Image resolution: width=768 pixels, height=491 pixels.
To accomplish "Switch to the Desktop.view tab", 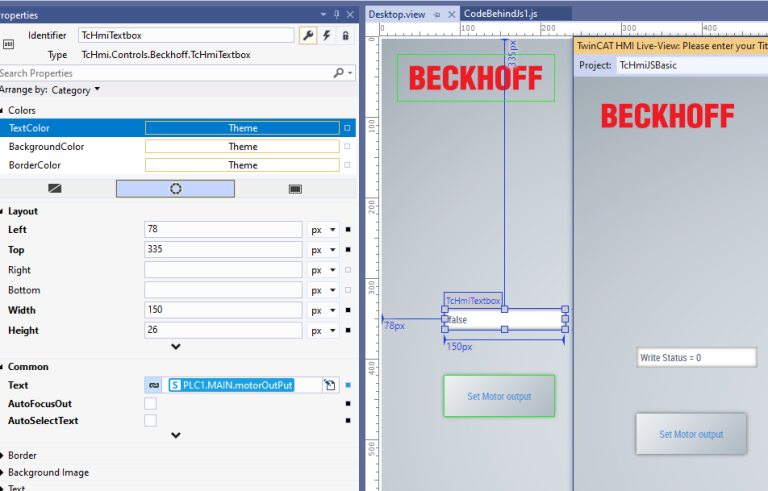I will click(x=397, y=14).
